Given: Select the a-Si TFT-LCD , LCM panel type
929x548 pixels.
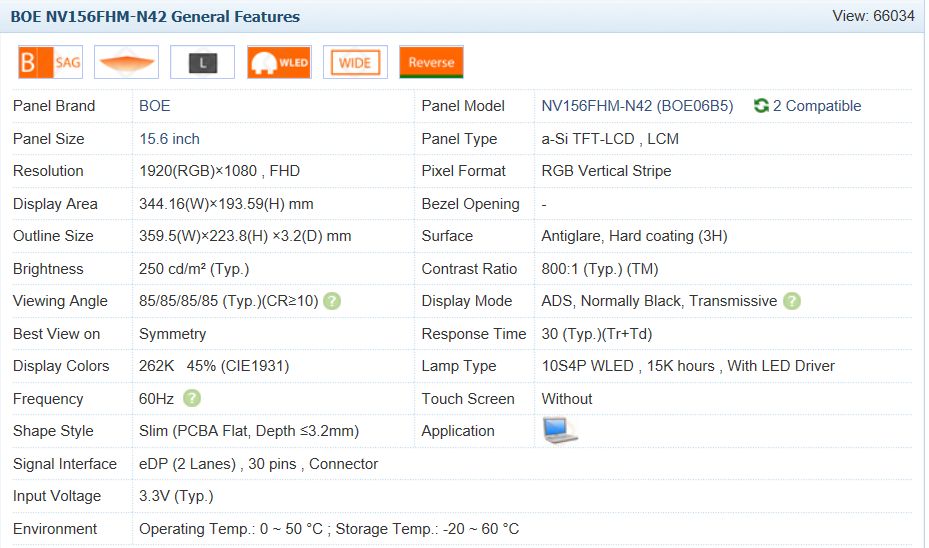Looking at the screenshot, I should click(610, 139).
